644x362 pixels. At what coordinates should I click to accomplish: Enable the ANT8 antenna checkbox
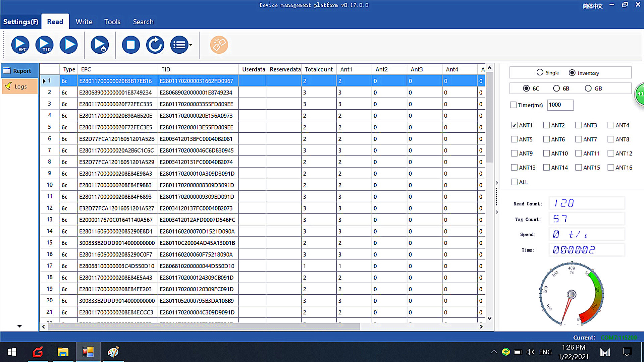click(x=611, y=139)
